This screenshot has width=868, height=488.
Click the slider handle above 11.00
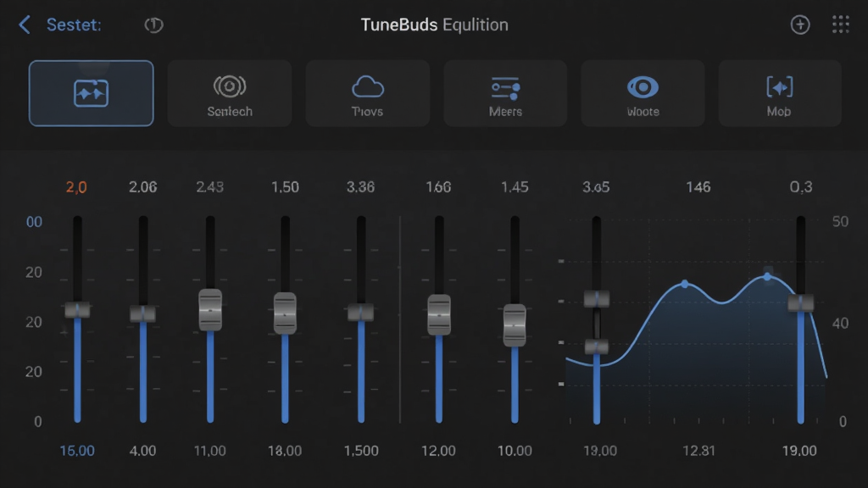210,310
